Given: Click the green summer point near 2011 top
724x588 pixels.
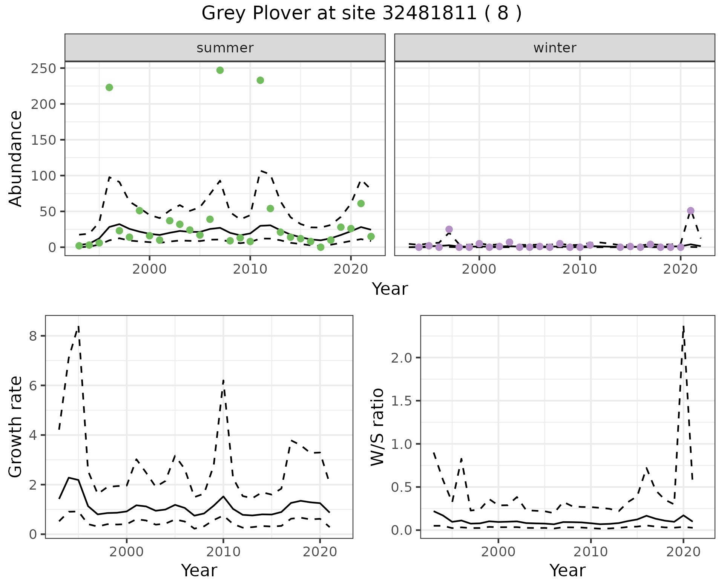Looking at the screenshot, I should pos(260,80).
